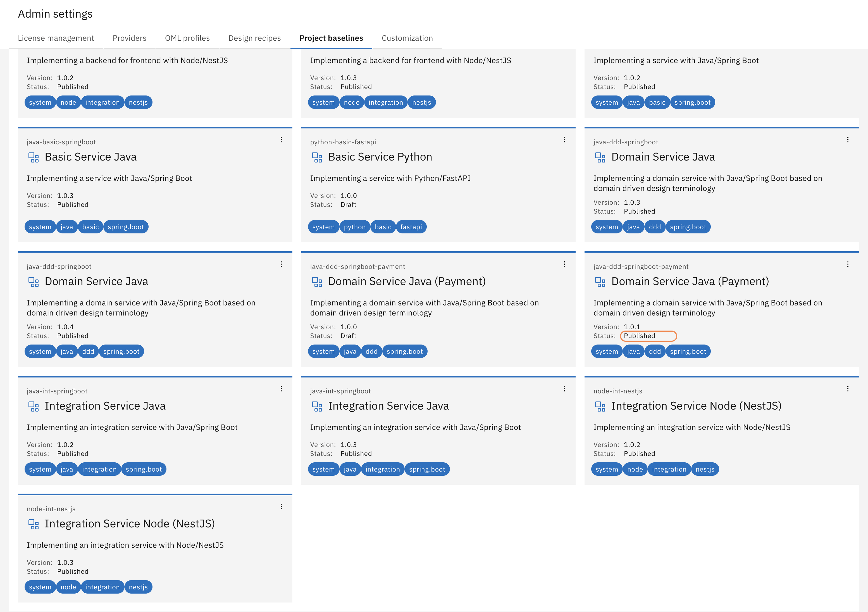Open overflow menu for Domain Service Java 1.0.4
Screen dimensions: 868x612
click(x=281, y=264)
